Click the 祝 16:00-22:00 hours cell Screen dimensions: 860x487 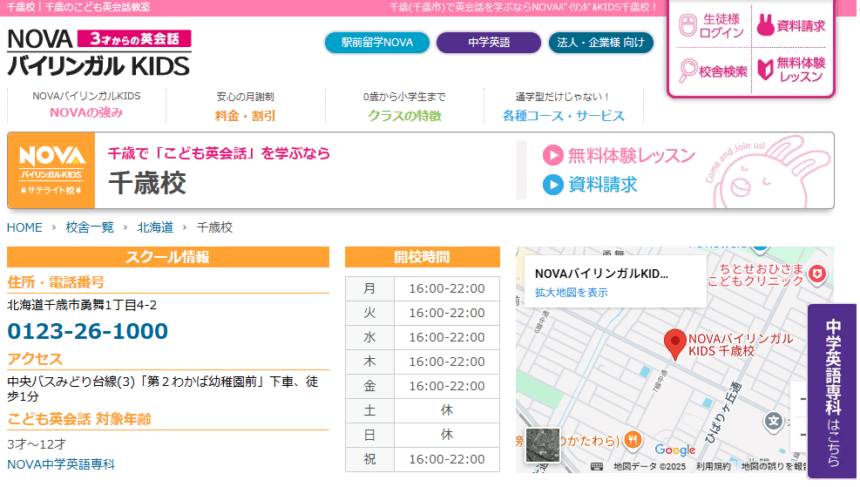[x=446, y=459]
